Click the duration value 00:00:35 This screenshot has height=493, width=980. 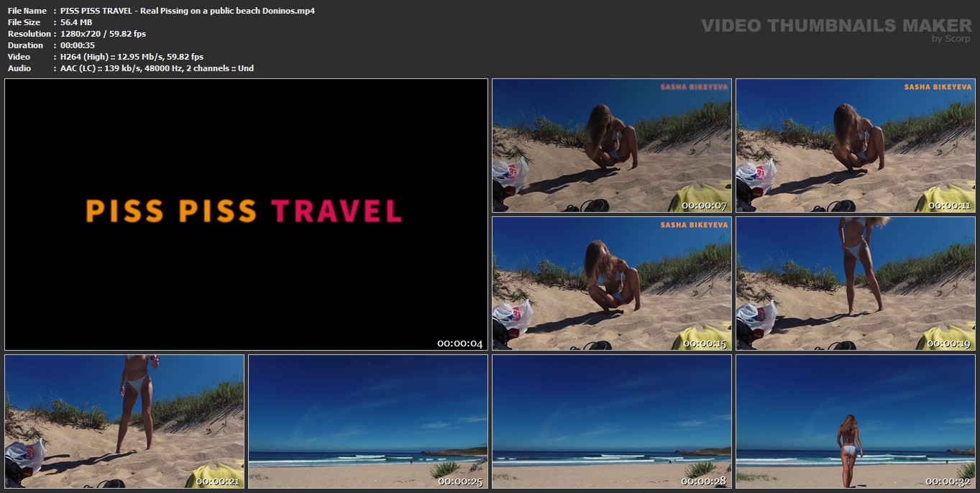point(78,45)
